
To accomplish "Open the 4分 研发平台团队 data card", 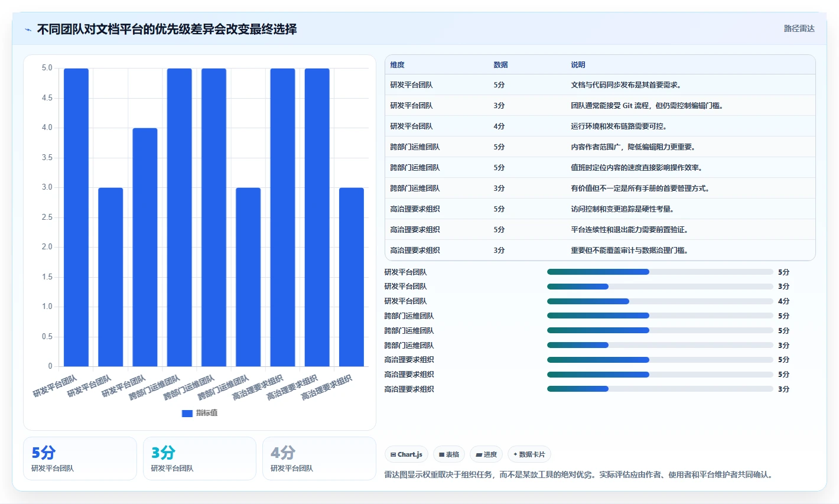I will 319,459.
